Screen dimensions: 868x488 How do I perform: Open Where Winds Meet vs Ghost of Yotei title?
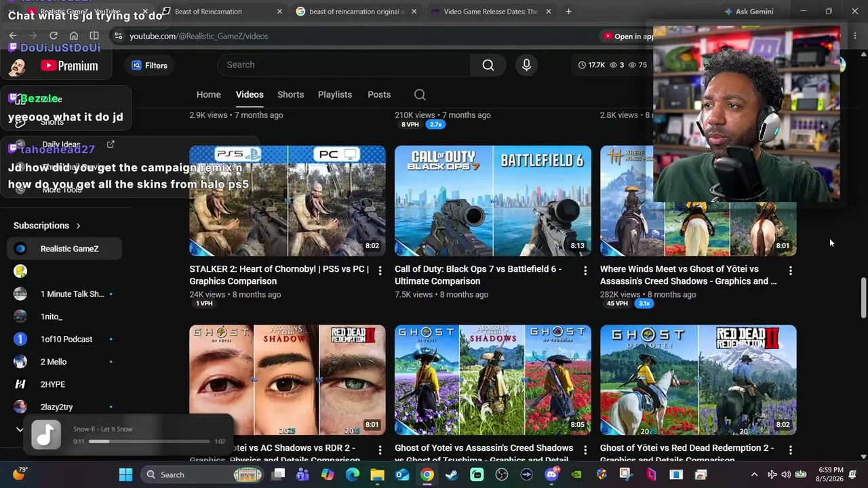[688, 275]
